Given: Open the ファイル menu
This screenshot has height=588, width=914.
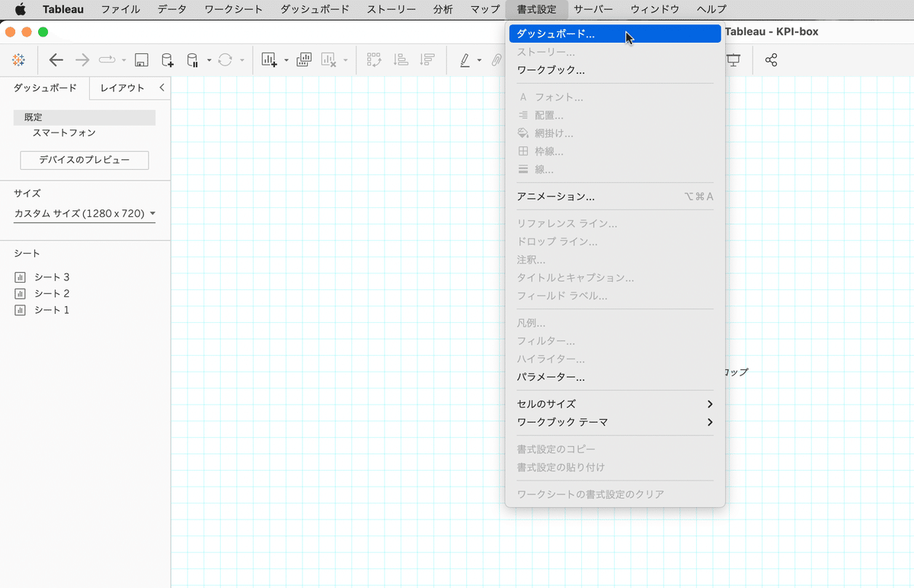Looking at the screenshot, I should click(120, 9).
